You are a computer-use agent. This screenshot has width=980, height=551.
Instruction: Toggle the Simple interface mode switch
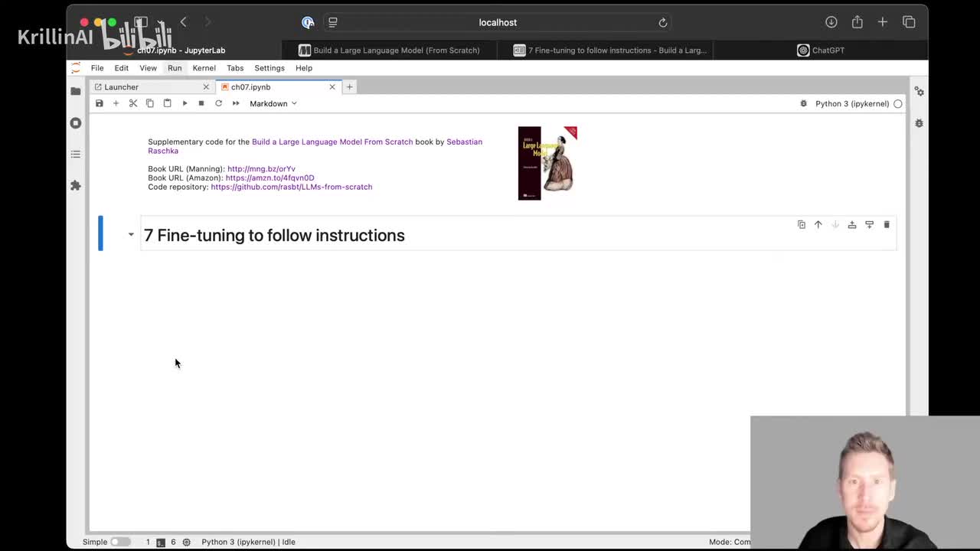coord(119,542)
